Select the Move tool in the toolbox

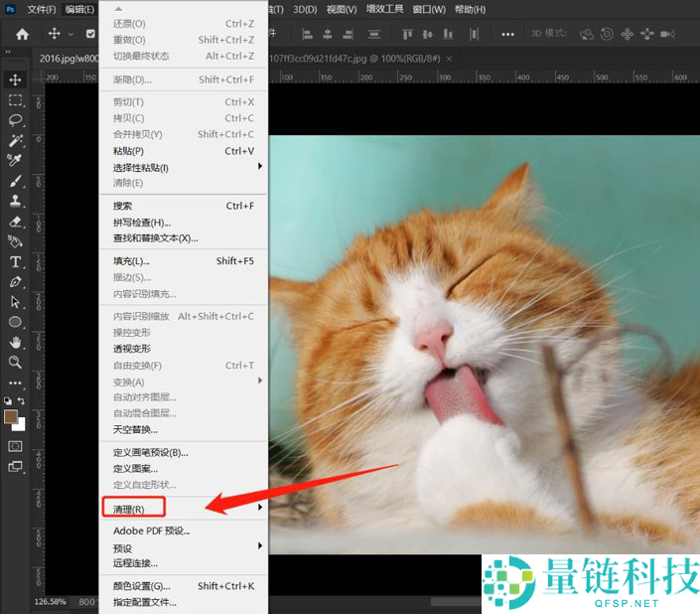(x=16, y=79)
